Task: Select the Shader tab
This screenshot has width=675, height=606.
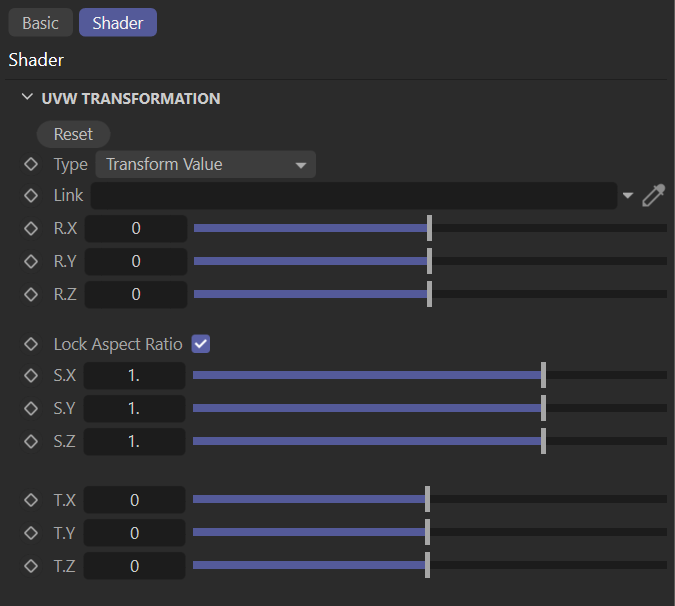Action: coord(117,23)
